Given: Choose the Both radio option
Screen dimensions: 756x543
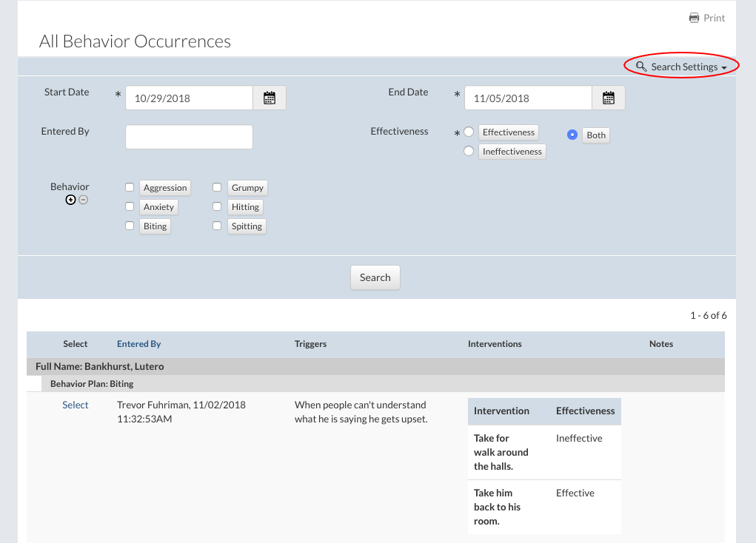Looking at the screenshot, I should coord(572,135).
